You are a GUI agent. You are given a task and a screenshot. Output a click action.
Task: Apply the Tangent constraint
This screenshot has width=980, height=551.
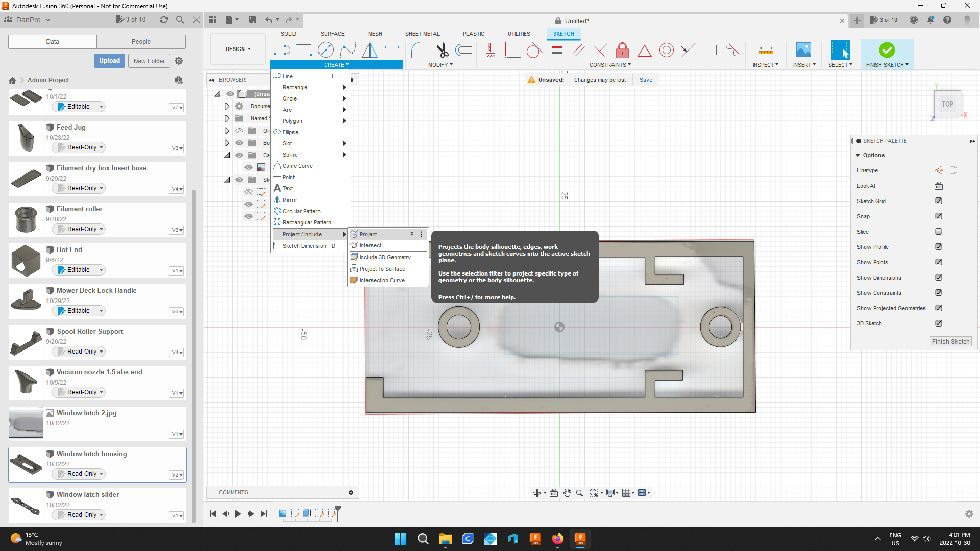[534, 50]
